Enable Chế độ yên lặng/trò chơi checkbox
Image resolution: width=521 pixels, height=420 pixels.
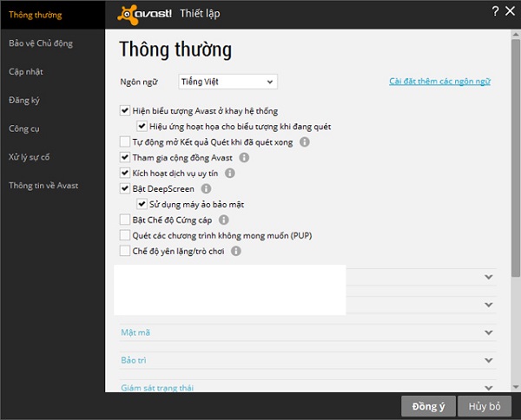125,251
